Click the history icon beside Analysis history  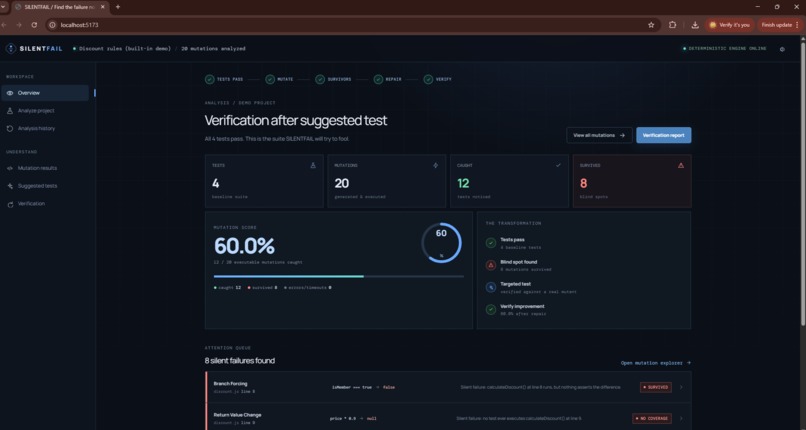10,128
